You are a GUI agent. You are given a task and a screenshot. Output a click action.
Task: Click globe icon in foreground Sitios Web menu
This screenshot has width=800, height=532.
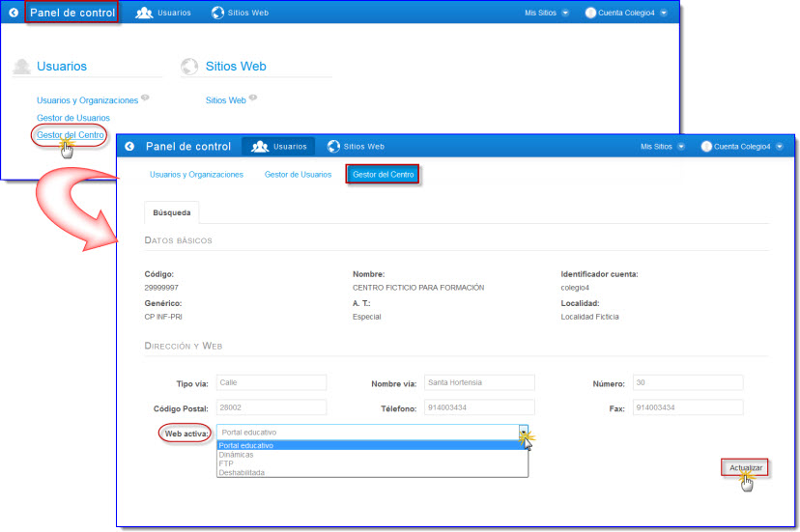click(333, 147)
